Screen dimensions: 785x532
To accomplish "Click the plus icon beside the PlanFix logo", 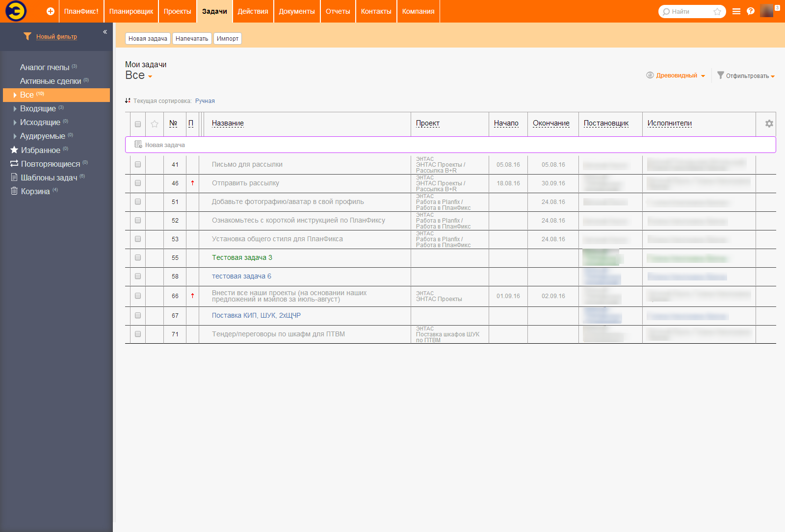I will [x=50, y=11].
